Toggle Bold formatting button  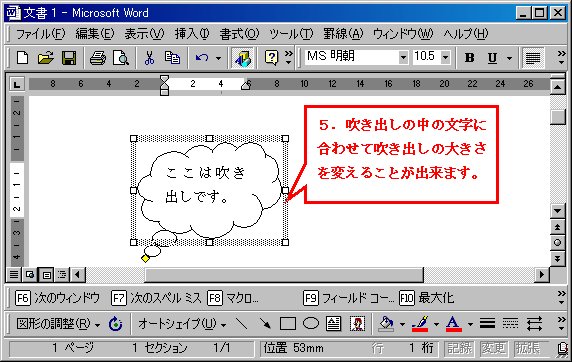469,58
